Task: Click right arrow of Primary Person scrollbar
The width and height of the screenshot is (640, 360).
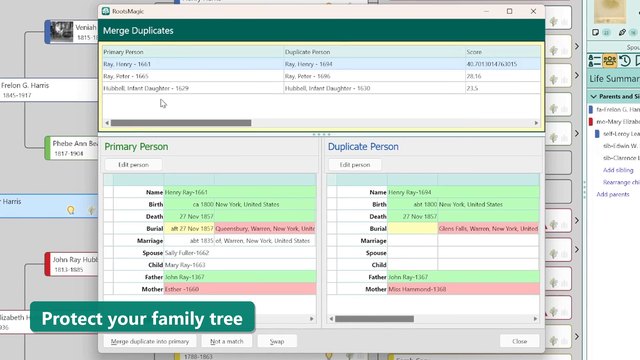Action: (312, 319)
